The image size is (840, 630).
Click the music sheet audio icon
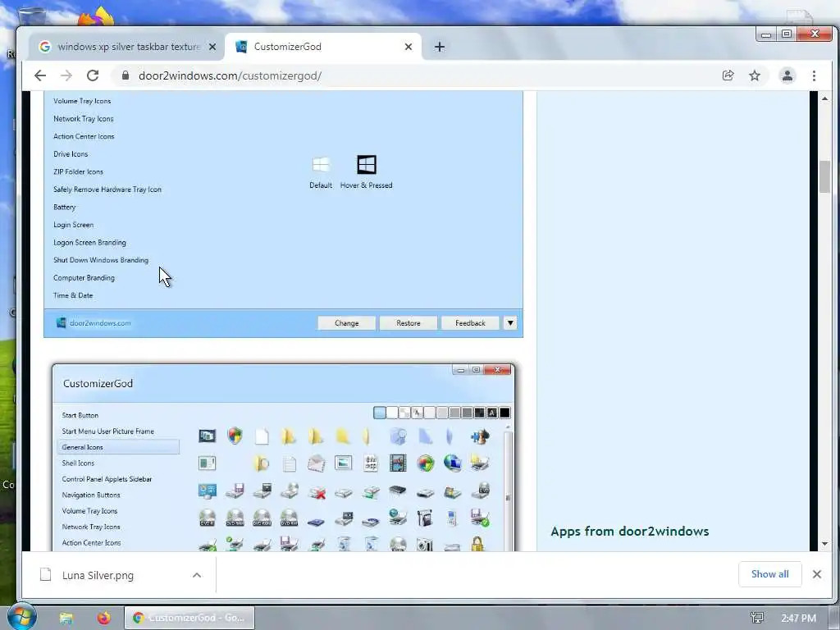[x=371, y=463]
